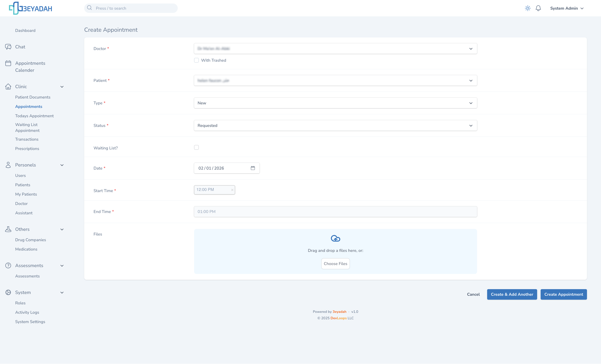
Task: Click the 3eyadah logo
Action: [31, 8]
